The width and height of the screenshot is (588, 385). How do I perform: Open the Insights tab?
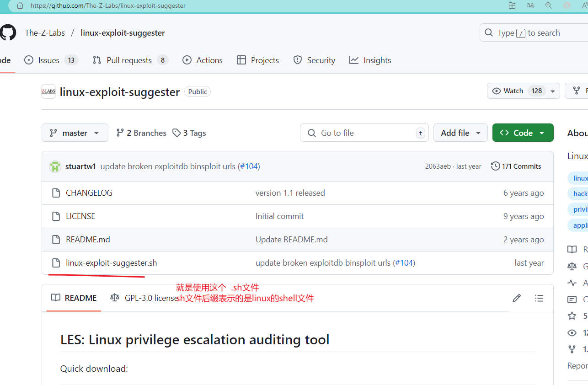pos(370,60)
